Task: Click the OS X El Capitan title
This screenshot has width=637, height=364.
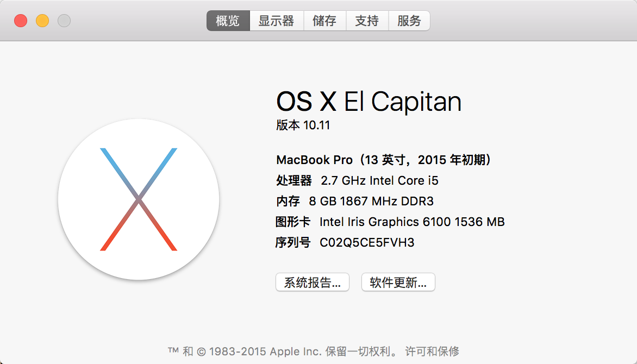Action: [369, 102]
